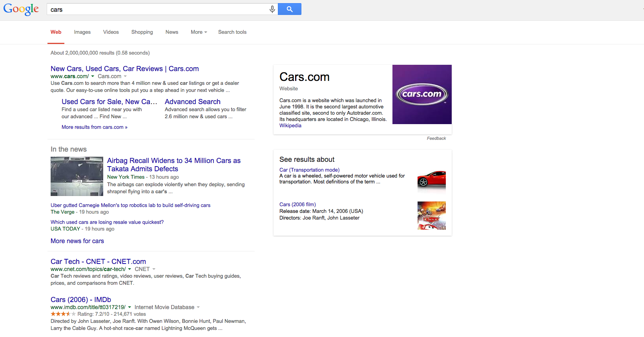Expand the More dropdown menu
The image size is (644, 337).
(199, 32)
